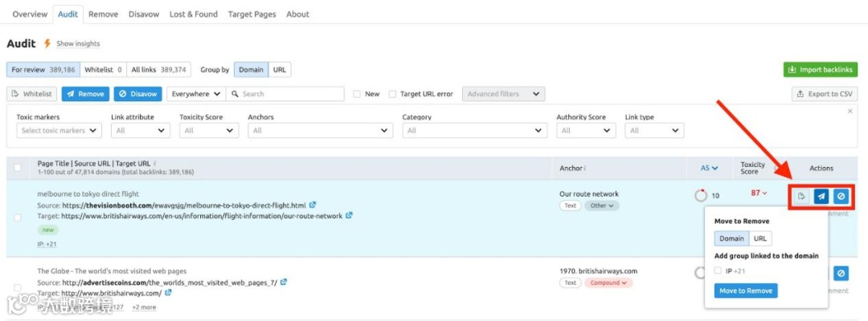868x321 pixels.
Task: Choose URL in Move to Remove popup
Action: click(760, 238)
